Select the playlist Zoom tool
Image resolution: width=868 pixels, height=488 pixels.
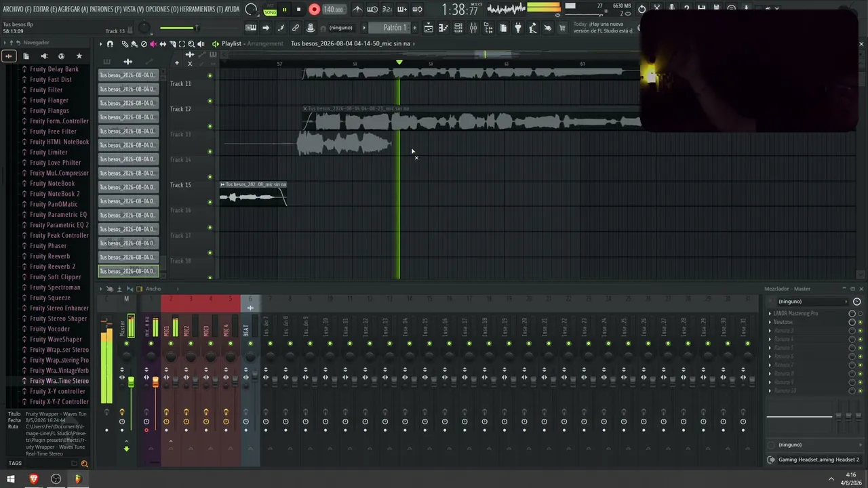pyautogui.click(x=191, y=43)
